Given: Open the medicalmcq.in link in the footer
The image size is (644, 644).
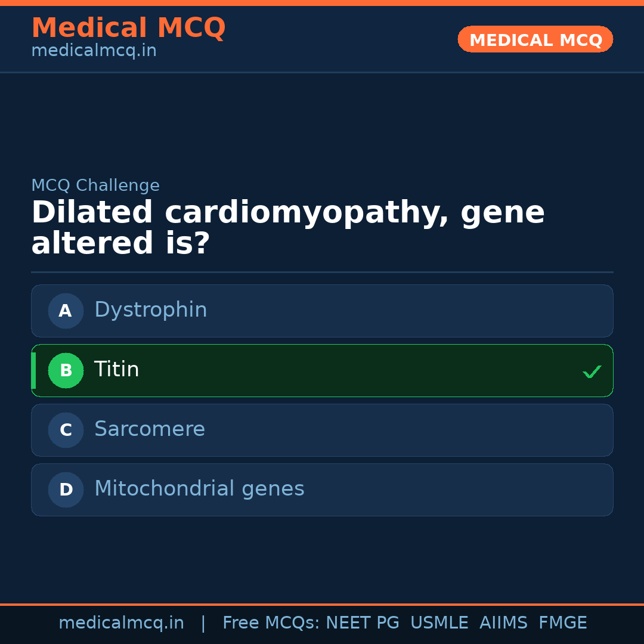Looking at the screenshot, I should [121, 623].
